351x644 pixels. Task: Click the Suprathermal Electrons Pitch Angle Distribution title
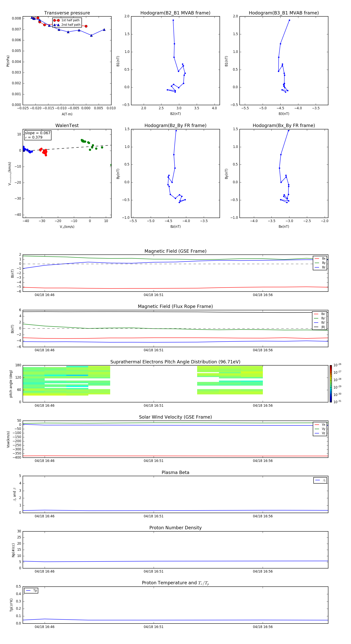tap(175, 362)
